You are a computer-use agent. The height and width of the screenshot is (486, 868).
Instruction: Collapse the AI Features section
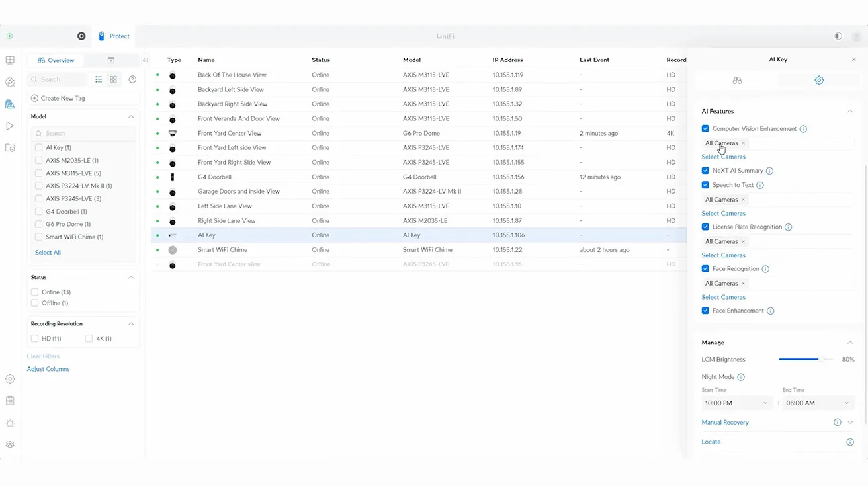tap(850, 111)
